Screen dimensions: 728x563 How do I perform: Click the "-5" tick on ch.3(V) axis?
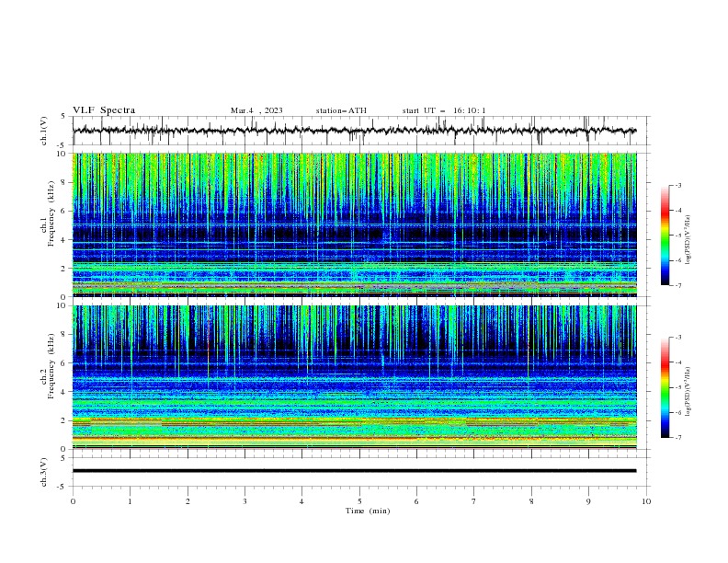tap(62, 487)
